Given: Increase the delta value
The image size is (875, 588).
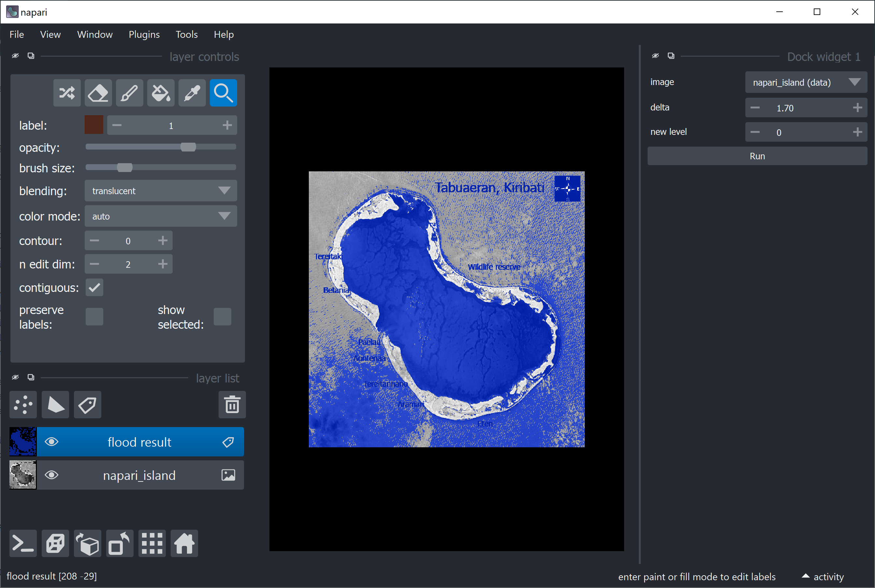Looking at the screenshot, I should (x=857, y=108).
